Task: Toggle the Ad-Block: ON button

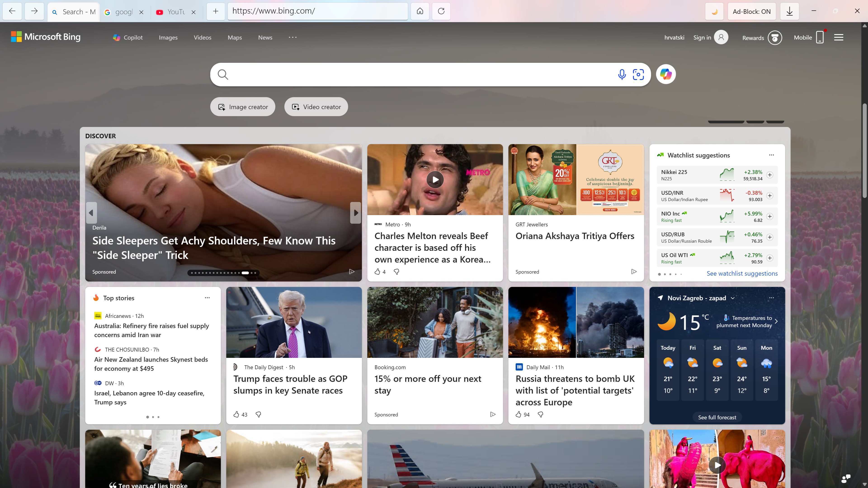Action: (751, 11)
